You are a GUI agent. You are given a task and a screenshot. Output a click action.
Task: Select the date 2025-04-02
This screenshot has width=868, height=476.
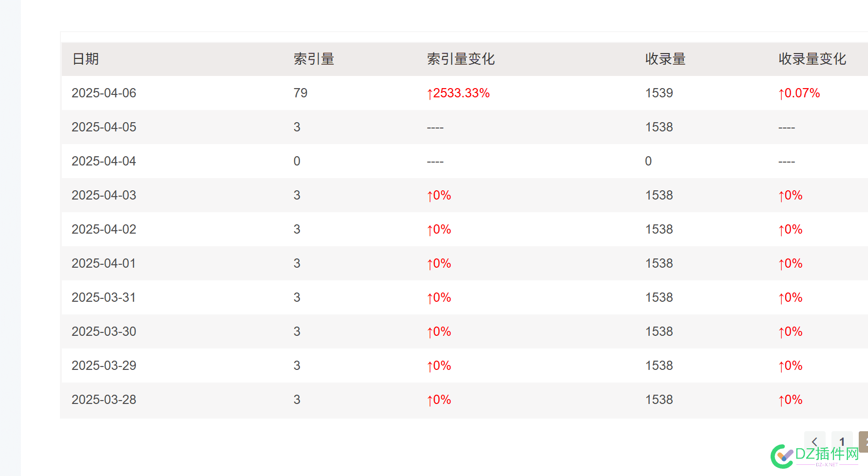tap(104, 229)
